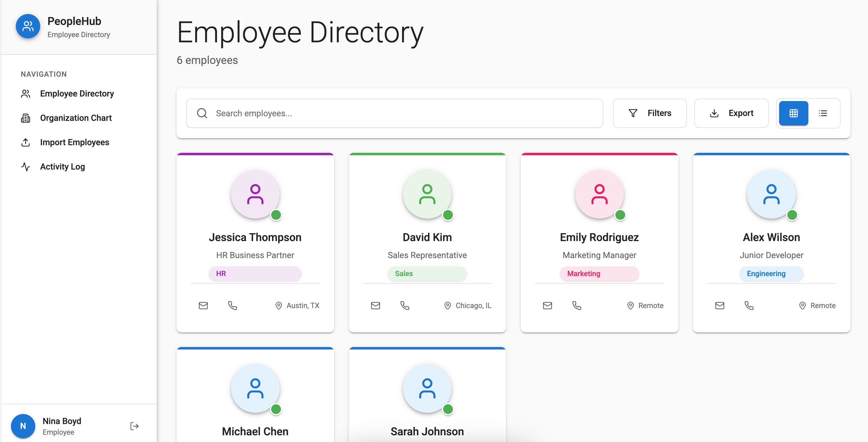This screenshot has width=868, height=442.
Task: Click the name Michael Chen
Action: tap(255, 431)
